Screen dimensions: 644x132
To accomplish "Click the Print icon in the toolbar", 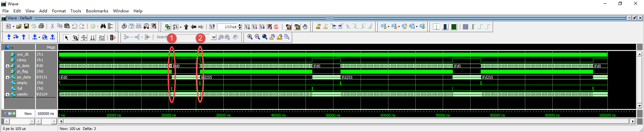I will tap(41, 26).
